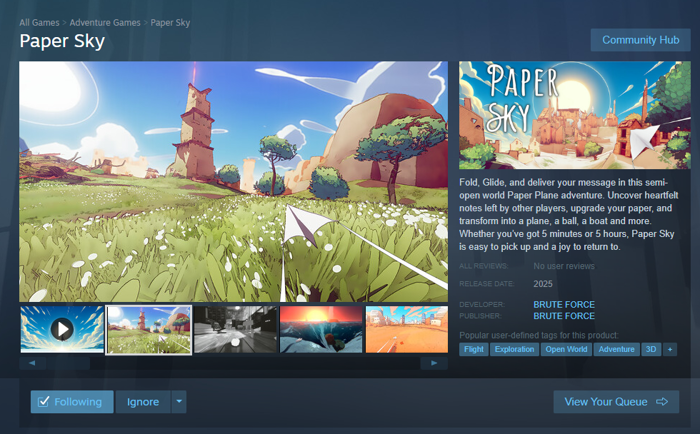Screen dimensions: 700x434
Task: Untick the Following checkbox button
Action: (x=72, y=402)
